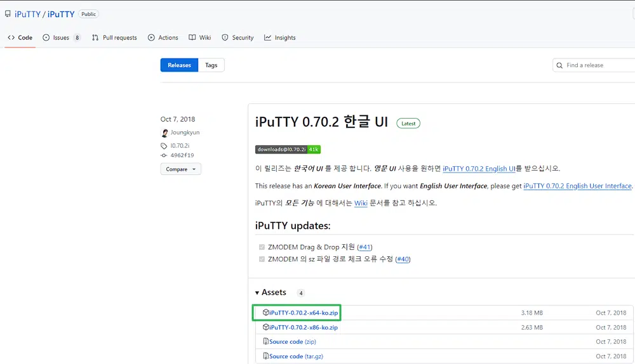The height and width of the screenshot is (364, 635).
Task: Open the iPuTTY owner link
Action: click(x=27, y=14)
